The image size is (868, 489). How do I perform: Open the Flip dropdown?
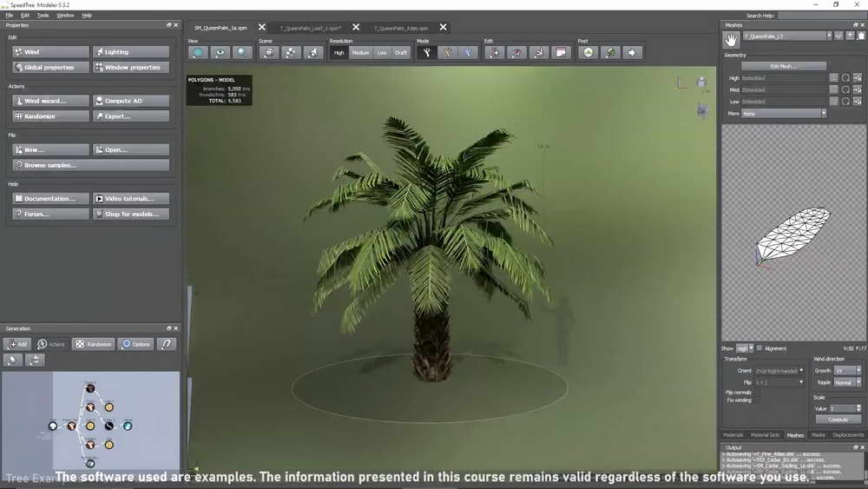pyautogui.click(x=779, y=383)
